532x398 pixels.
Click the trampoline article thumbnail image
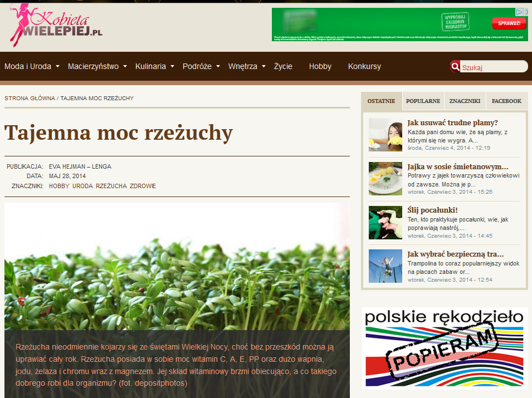(x=385, y=266)
